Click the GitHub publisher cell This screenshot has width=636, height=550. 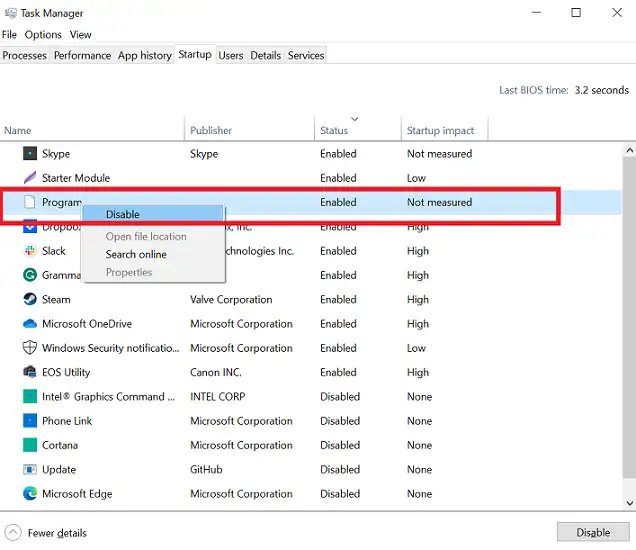pos(206,469)
